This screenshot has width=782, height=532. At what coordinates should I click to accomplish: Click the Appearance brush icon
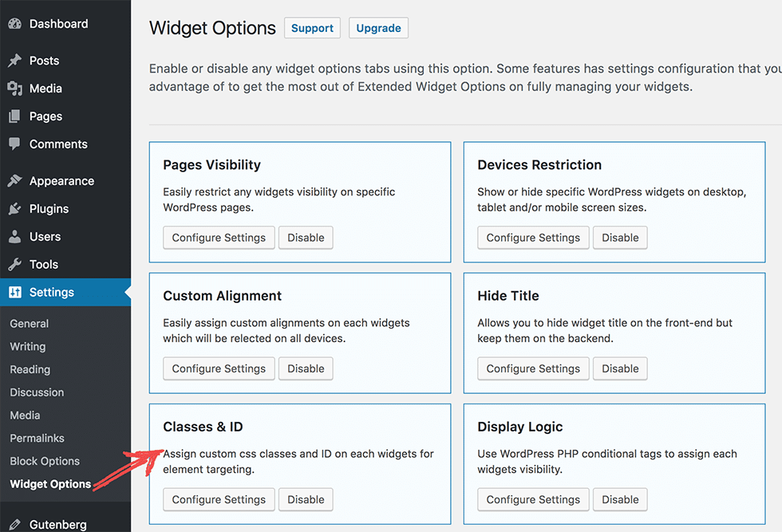(x=16, y=180)
